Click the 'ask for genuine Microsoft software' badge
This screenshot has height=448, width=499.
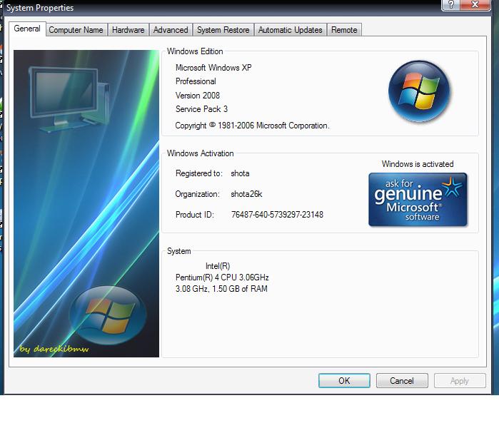point(418,200)
